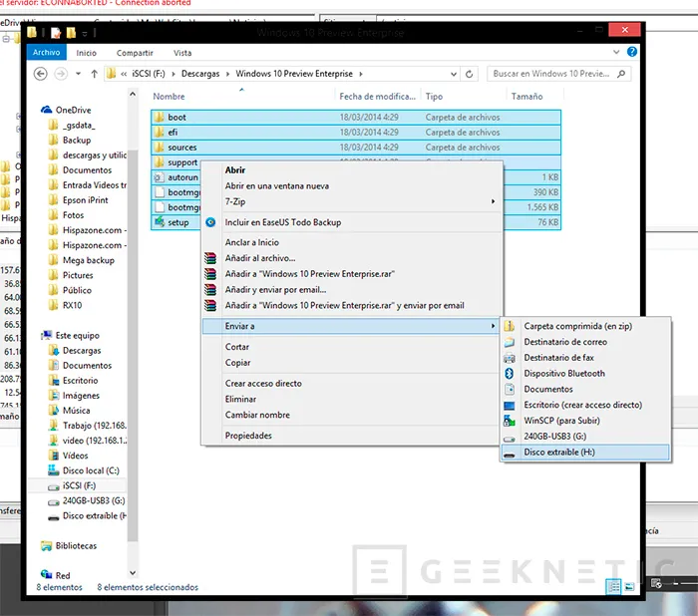This screenshot has height=616, width=698.
Task: Expand path chevron after Descargas
Action: click(x=227, y=74)
